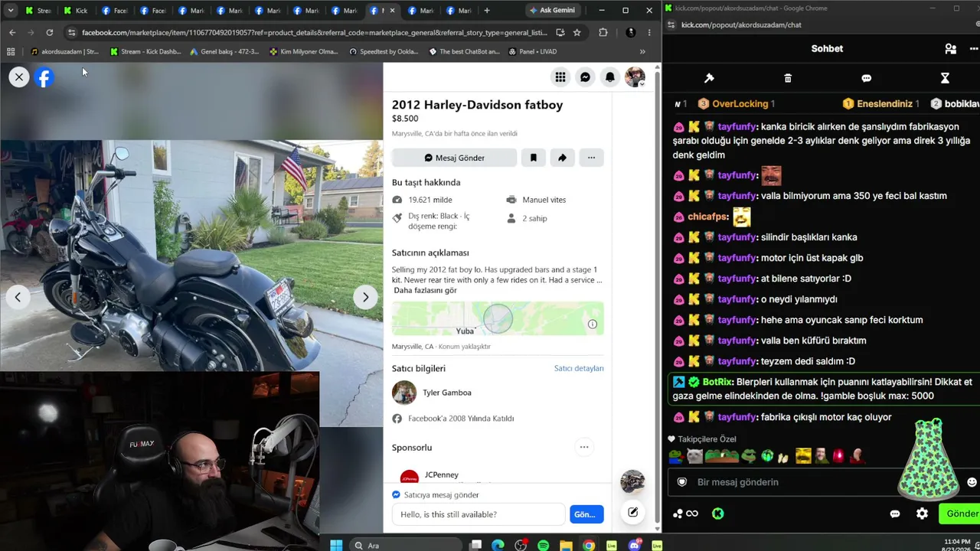Open the Facebook apps grid menu

coord(560,77)
